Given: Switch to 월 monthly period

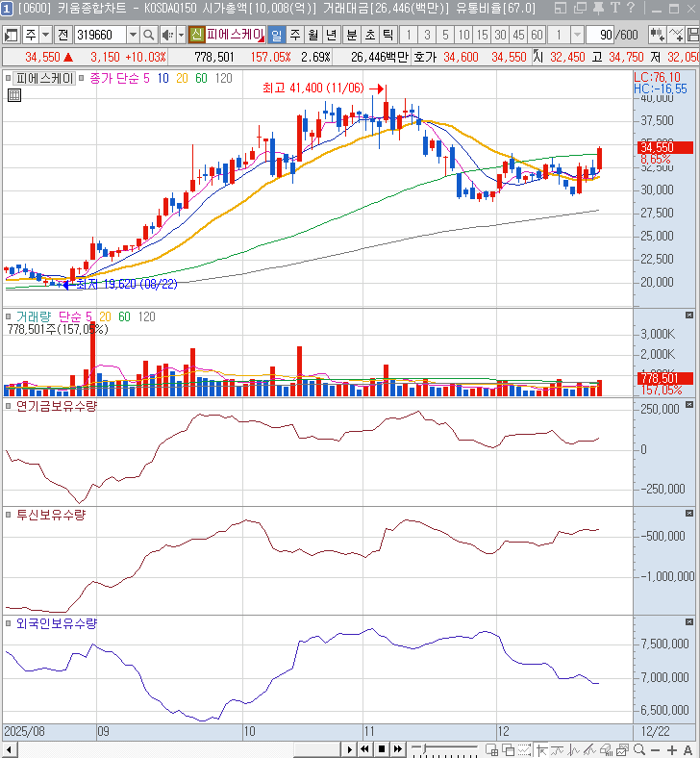Looking at the screenshot, I should 313,35.
